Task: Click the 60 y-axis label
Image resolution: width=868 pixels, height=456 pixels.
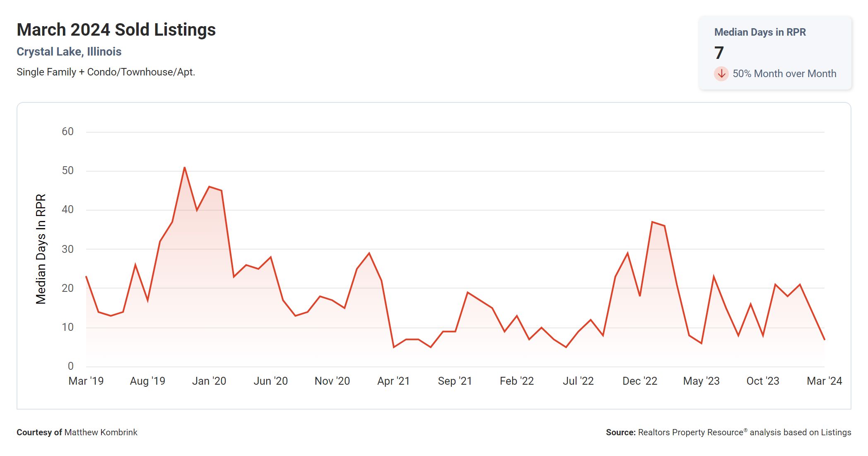Action: (68, 132)
